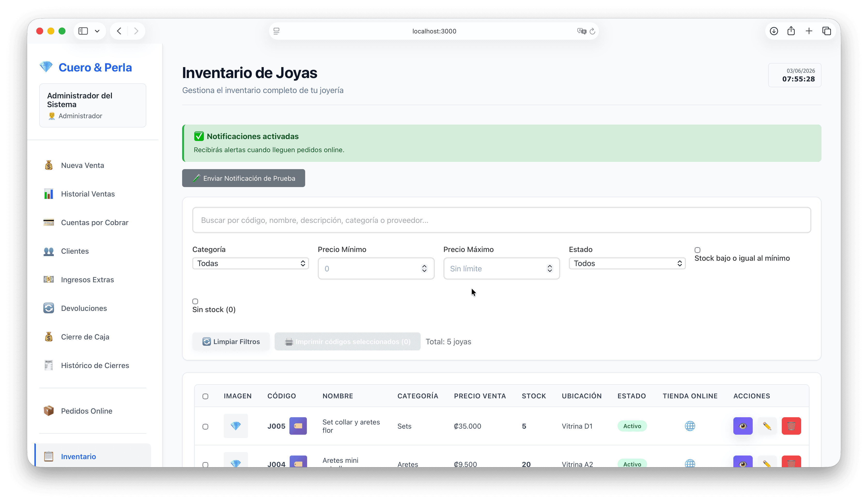Click the date and time clock box
This screenshot has height=503, width=868.
pyautogui.click(x=795, y=75)
